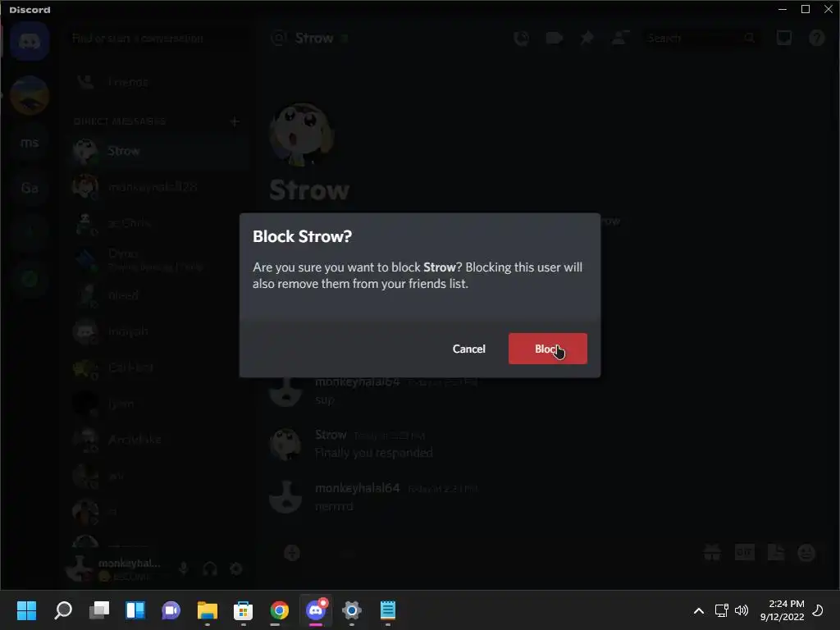Viewport: 840px width, 630px height.
Task: Click the volume icon in the system tray
Action: [742, 610]
